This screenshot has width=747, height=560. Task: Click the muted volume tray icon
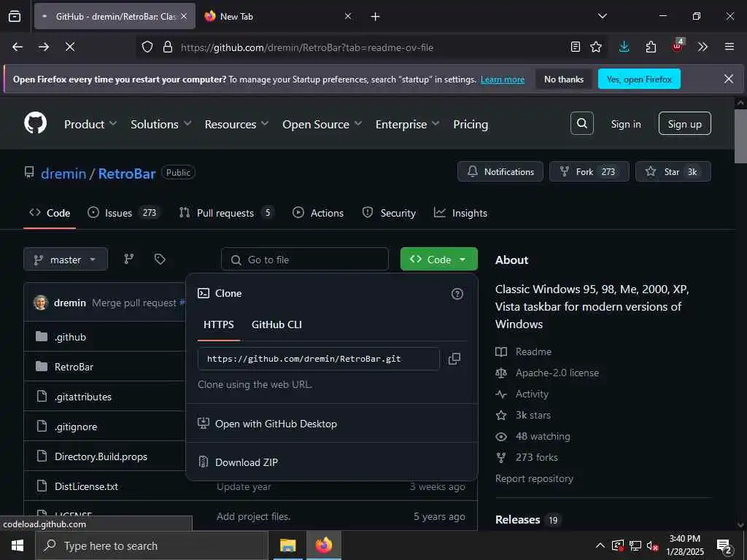tap(652, 545)
